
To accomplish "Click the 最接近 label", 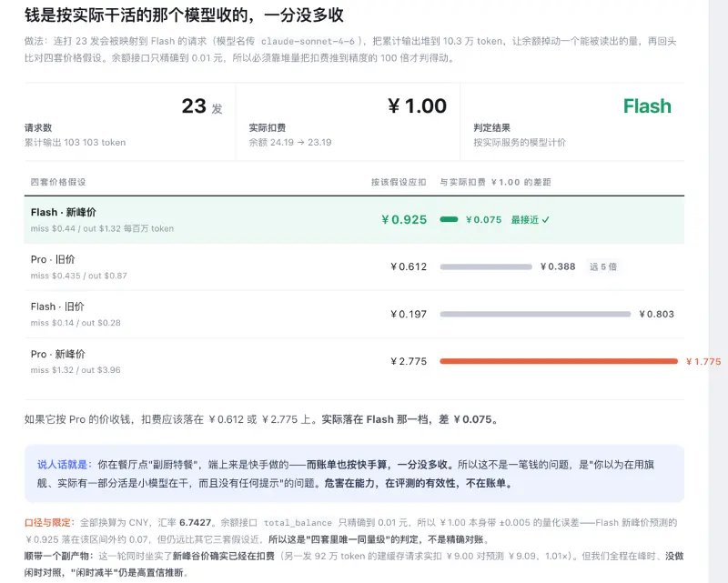I will click(525, 220).
